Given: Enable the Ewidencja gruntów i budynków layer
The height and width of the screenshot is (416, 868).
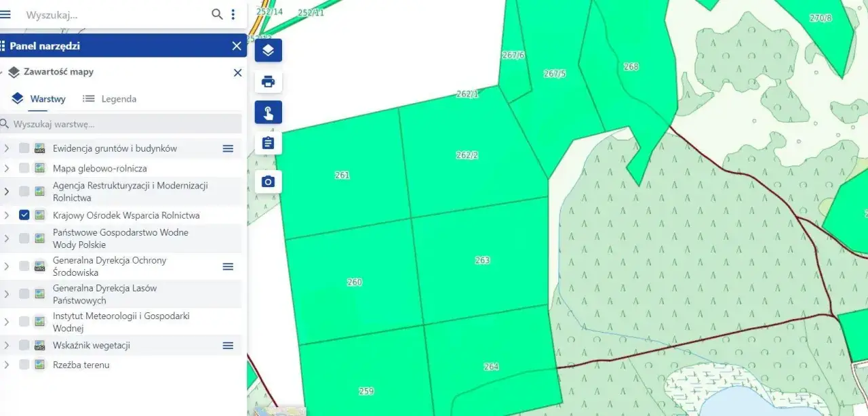Looking at the screenshot, I should [24, 148].
